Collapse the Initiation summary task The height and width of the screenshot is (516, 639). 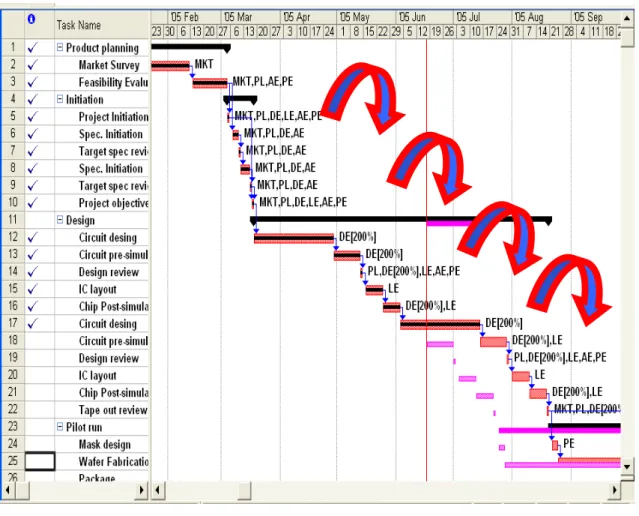tap(60, 99)
